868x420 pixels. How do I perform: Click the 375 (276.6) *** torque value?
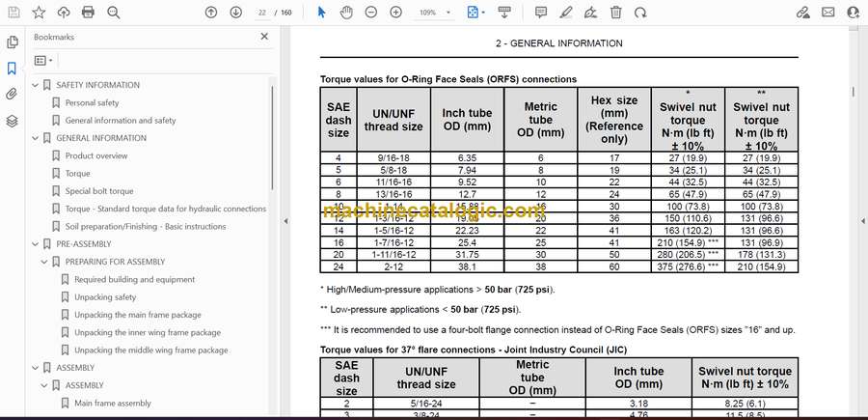[x=688, y=266]
